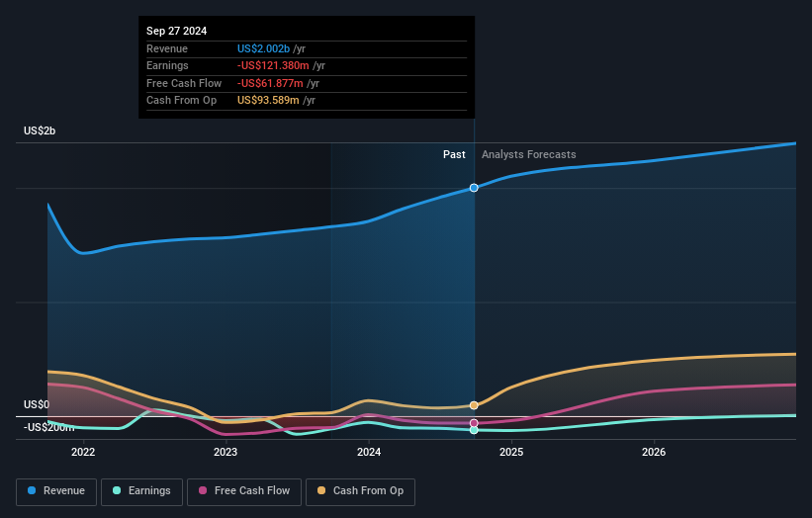Click the pink Free Cash Flow legend dot
This screenshot has width=812, height=518.
pos(203,490)
